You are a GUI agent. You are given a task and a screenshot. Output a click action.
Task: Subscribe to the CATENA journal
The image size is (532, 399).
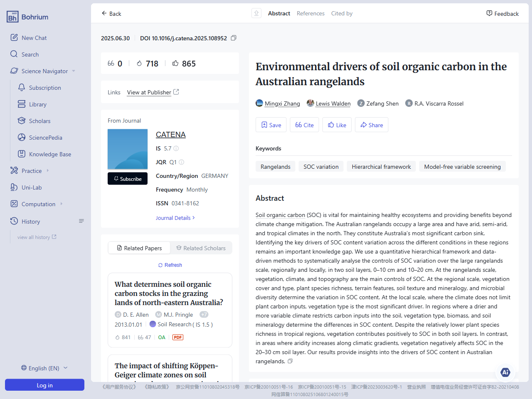tap(128, 178)
